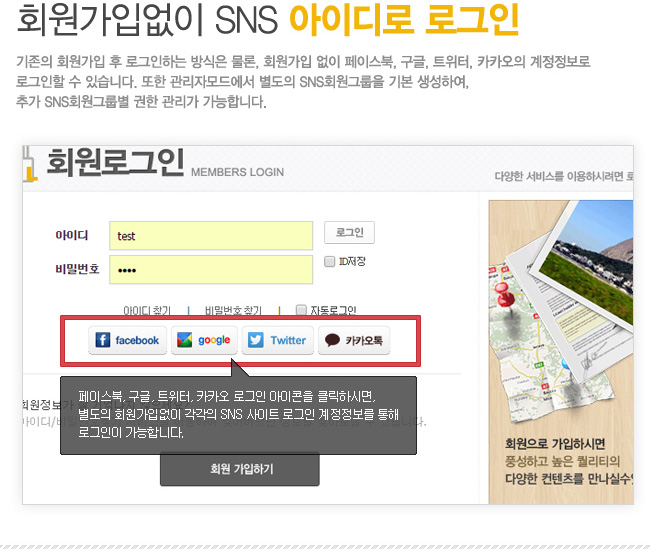Viewport: 650px width, 551px height.
Task: Click the 회원 가입하기 button
Action: (240, 469)
